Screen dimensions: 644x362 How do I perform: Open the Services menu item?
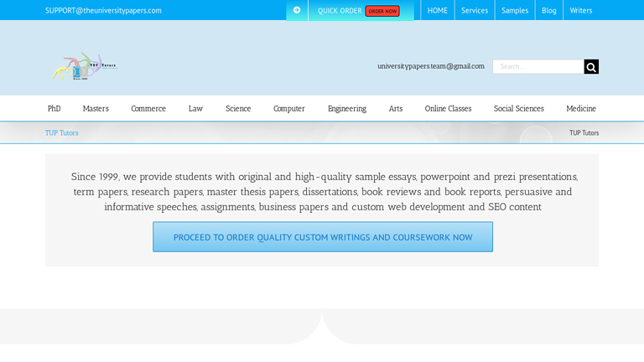click(475, 11)
